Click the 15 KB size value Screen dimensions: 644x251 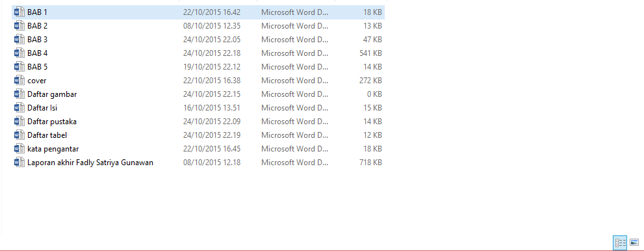(372, 108)
